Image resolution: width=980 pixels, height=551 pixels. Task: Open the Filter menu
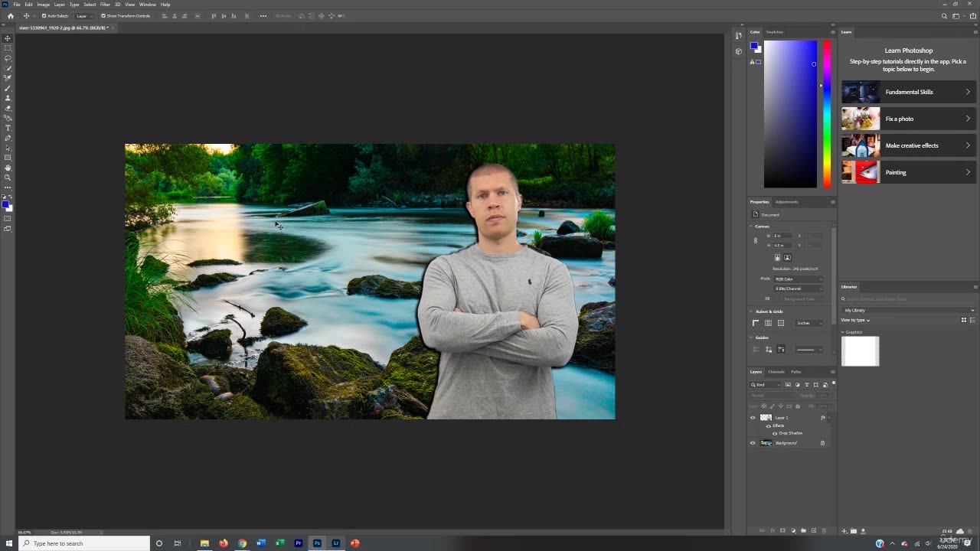point(105,5)
